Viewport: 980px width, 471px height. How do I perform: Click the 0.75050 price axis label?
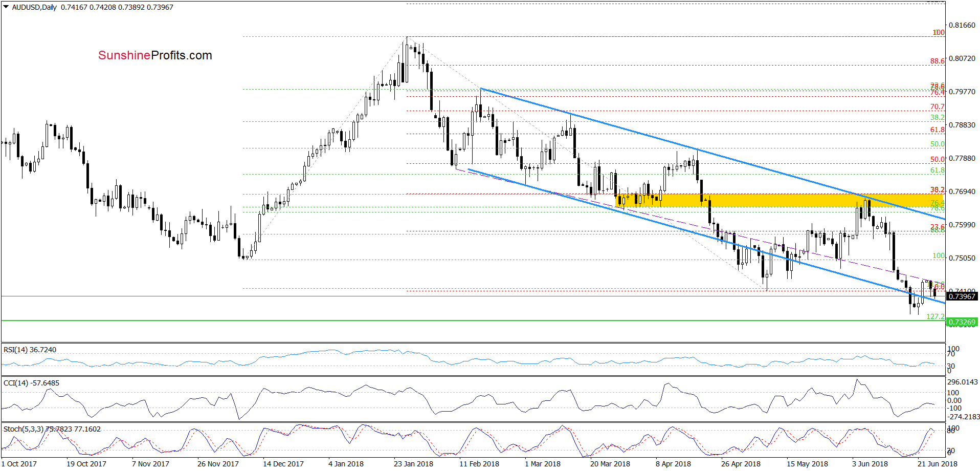click(x=962, y=258)
